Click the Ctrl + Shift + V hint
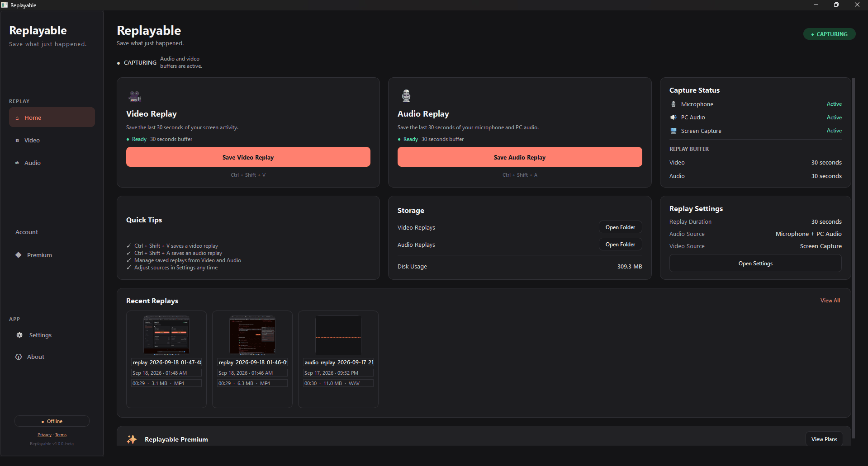 point(248,175)
